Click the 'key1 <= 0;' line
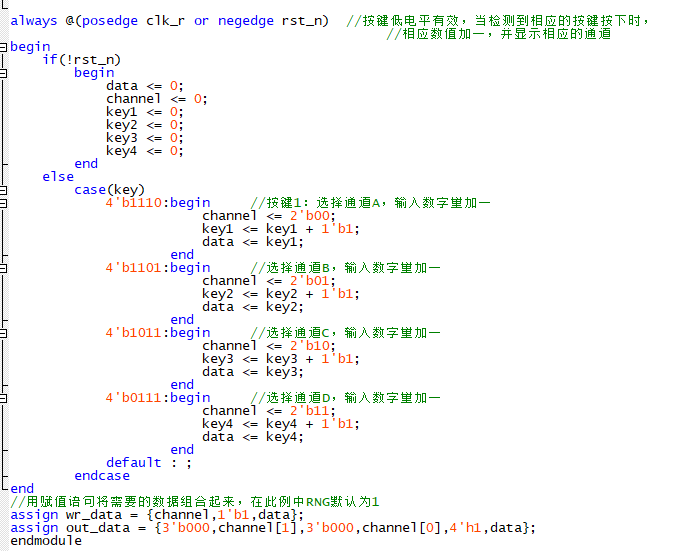678x551 pixels. (x=145, y=112)
